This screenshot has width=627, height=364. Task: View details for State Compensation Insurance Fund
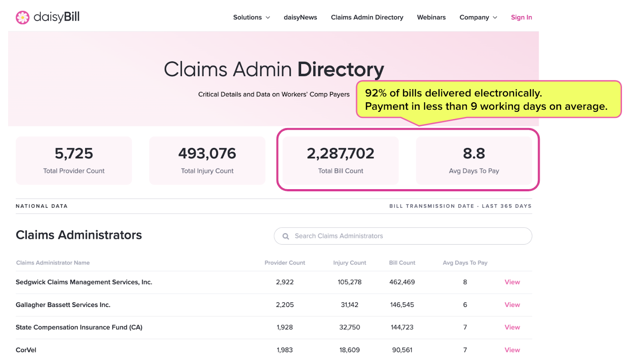[512, 327]
